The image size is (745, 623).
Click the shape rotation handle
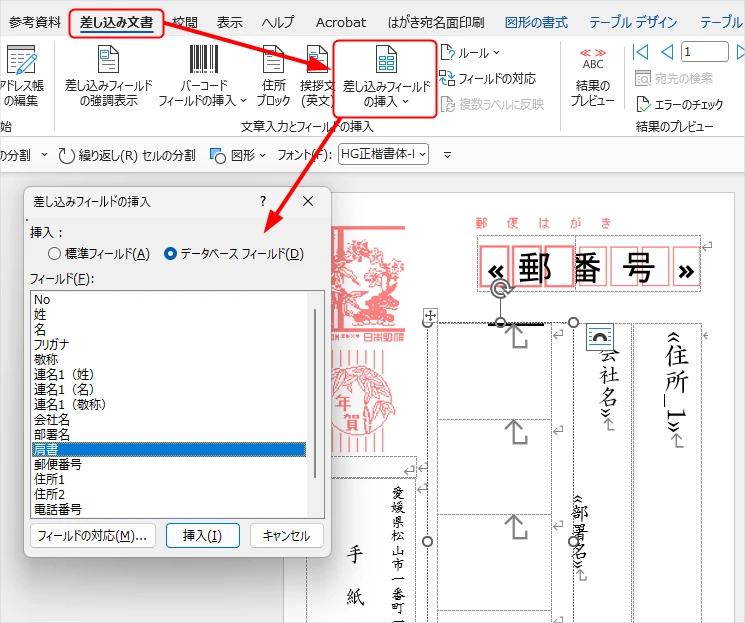pos(500,289)
